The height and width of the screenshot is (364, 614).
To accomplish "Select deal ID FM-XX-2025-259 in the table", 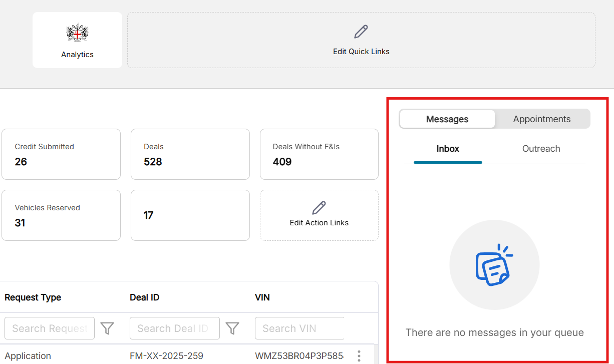I will (x=166, y=356).
